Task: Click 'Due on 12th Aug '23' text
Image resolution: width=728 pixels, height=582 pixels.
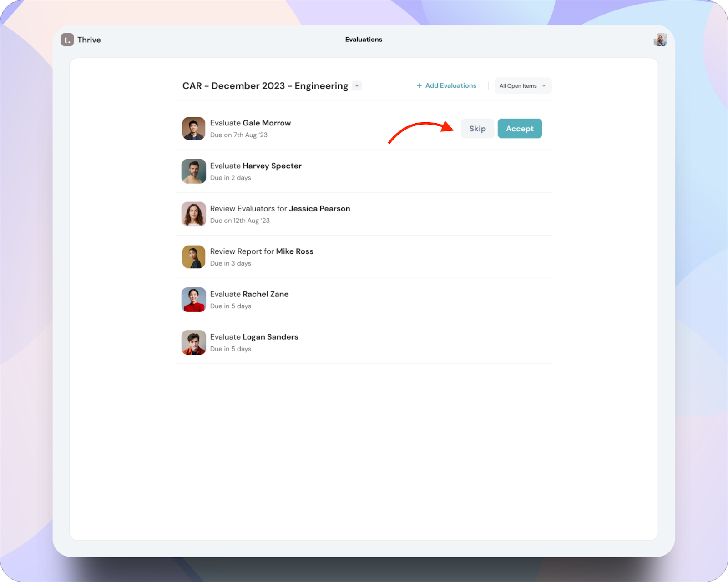Action: click(x=240, y=221)
